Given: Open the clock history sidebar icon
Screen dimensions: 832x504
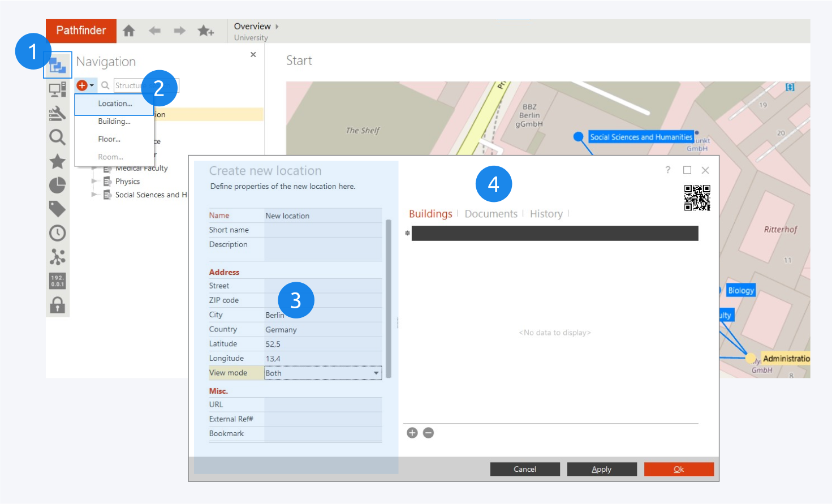Looking at the screenshot, I should 57,233.
